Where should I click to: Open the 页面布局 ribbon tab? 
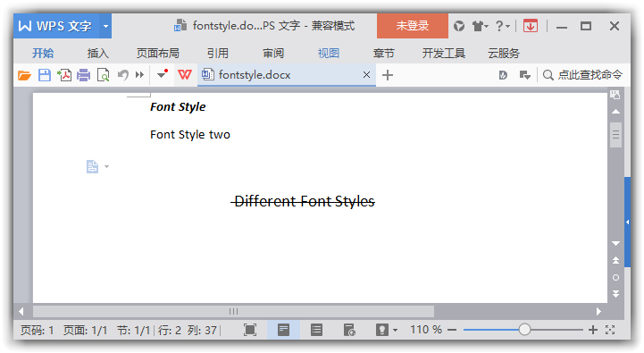tap(158, 53)
